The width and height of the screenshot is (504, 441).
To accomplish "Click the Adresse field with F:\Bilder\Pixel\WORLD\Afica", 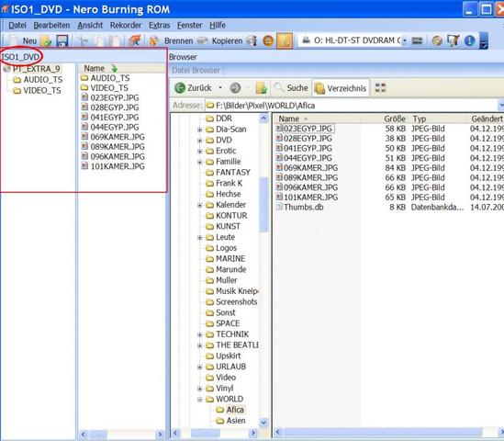I will click(351, 106).
